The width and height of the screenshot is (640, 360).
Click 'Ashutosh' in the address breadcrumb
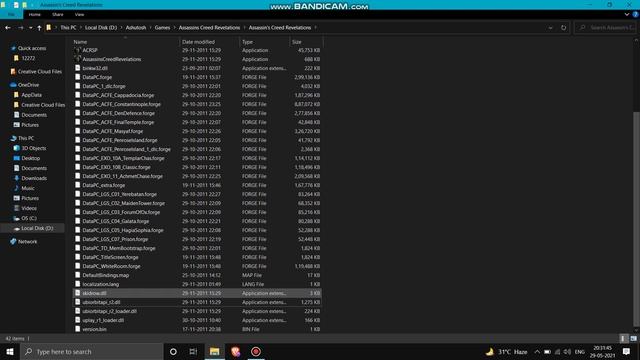click(136, 28)
